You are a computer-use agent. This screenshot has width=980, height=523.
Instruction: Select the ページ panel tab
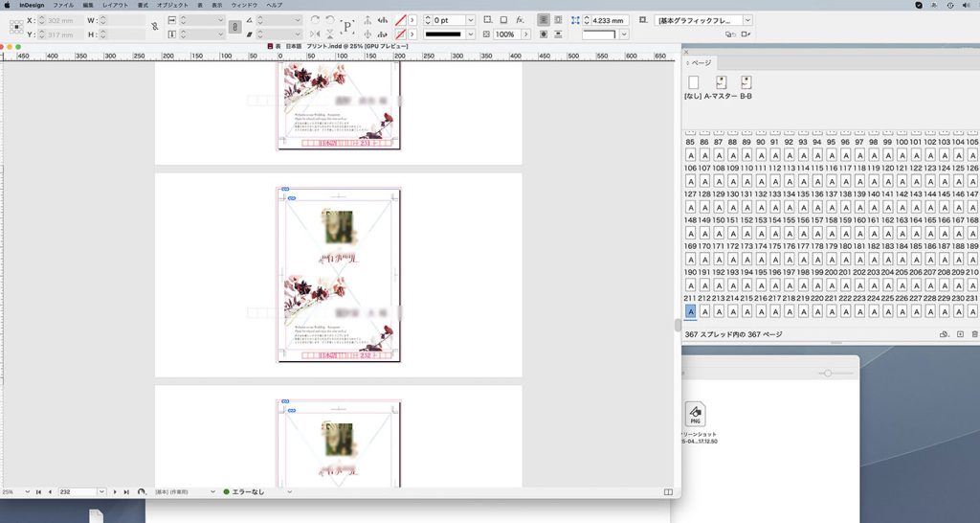click(700, 63)
